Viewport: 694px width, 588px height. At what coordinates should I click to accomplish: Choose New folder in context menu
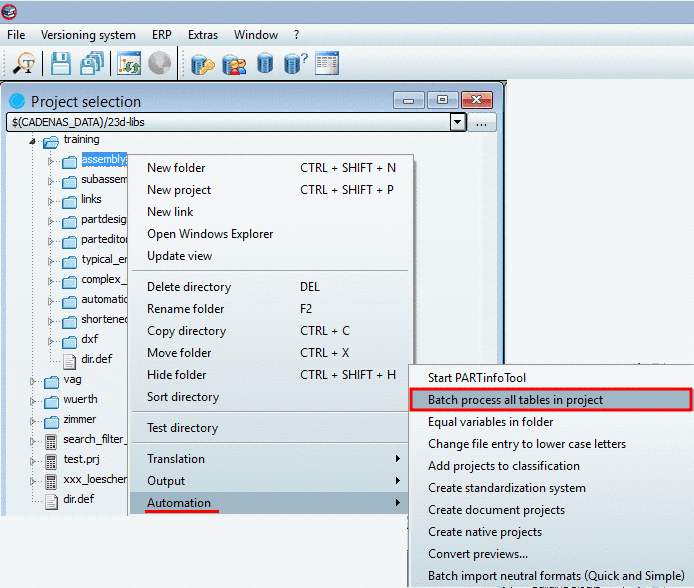(x=272, y=168)
